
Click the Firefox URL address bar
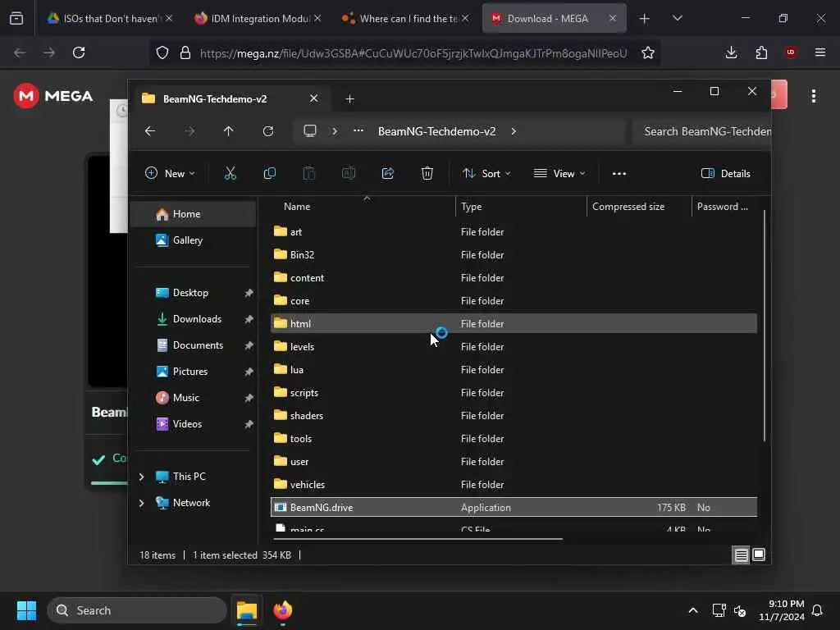[x=413, y=53]
